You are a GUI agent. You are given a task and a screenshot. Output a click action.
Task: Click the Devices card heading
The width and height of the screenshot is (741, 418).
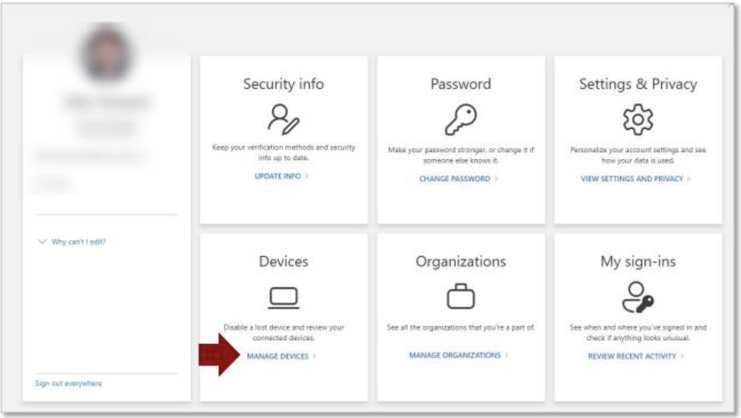click(284, 262)
